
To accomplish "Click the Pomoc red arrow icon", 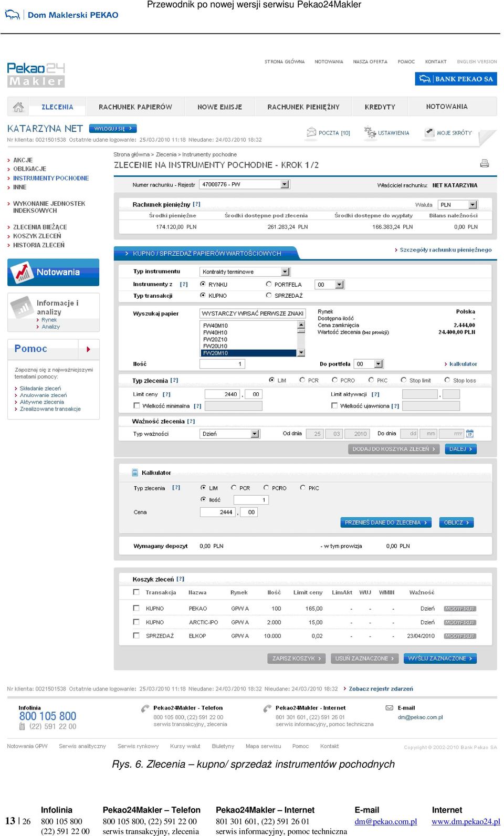I will coord(88,349).
